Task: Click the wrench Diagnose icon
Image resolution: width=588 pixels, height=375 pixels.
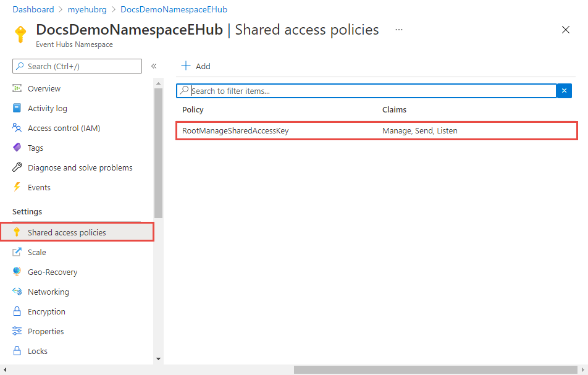Action: click(17, 167)
